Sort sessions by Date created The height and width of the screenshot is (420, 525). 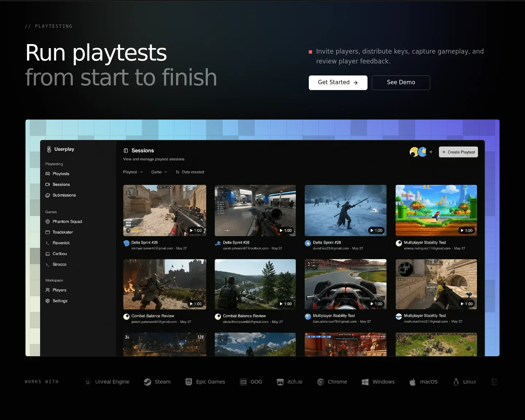190,172
